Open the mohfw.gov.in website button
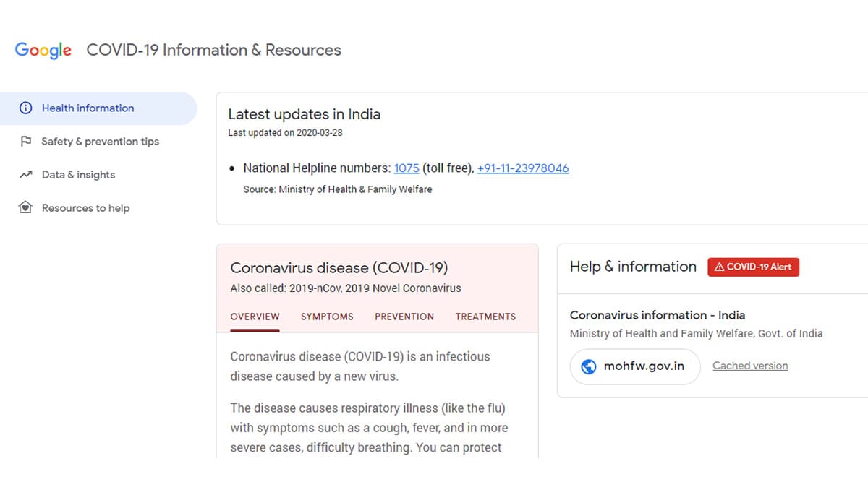Viewport: 868px width, 482px height. tap(635, 366)
